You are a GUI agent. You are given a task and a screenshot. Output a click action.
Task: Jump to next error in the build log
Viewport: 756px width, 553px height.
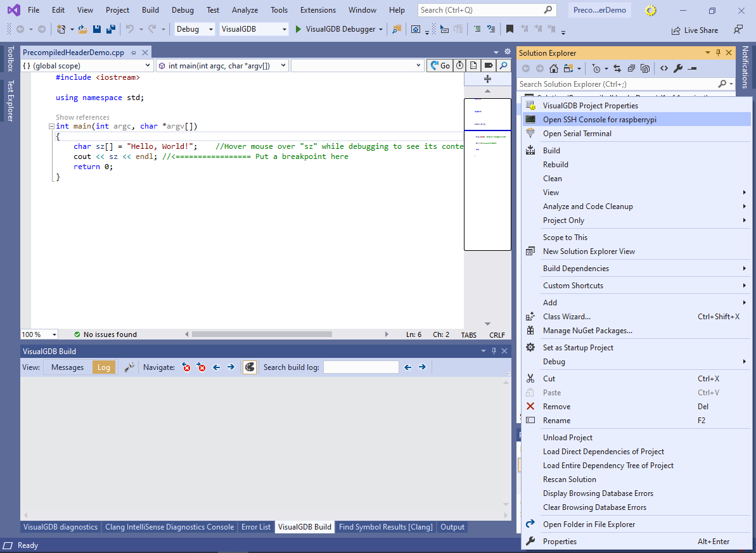201,367
